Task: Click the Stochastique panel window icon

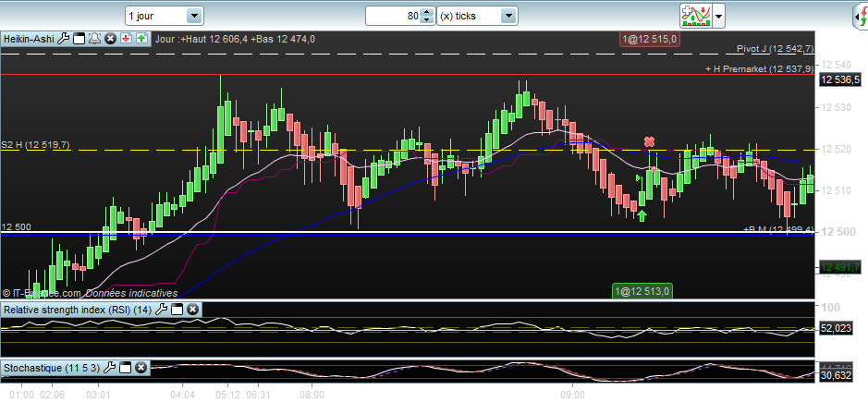Action: click(125, 367)
